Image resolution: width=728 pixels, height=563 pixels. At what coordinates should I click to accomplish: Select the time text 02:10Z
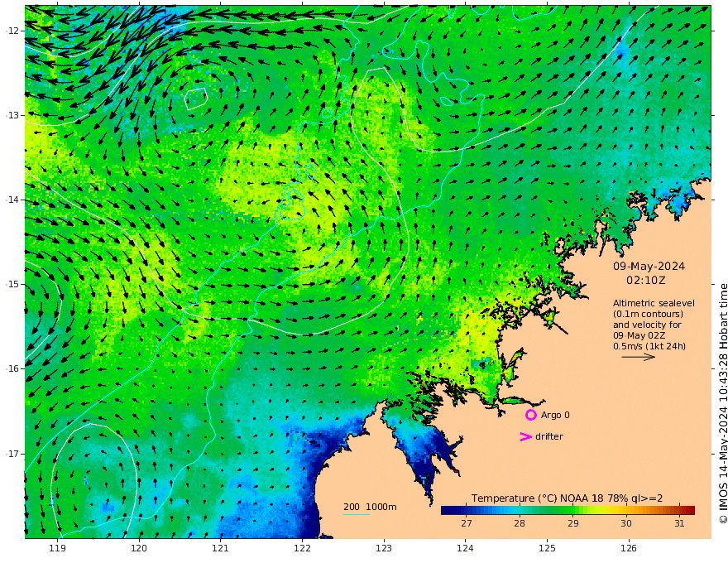(646, 280)
